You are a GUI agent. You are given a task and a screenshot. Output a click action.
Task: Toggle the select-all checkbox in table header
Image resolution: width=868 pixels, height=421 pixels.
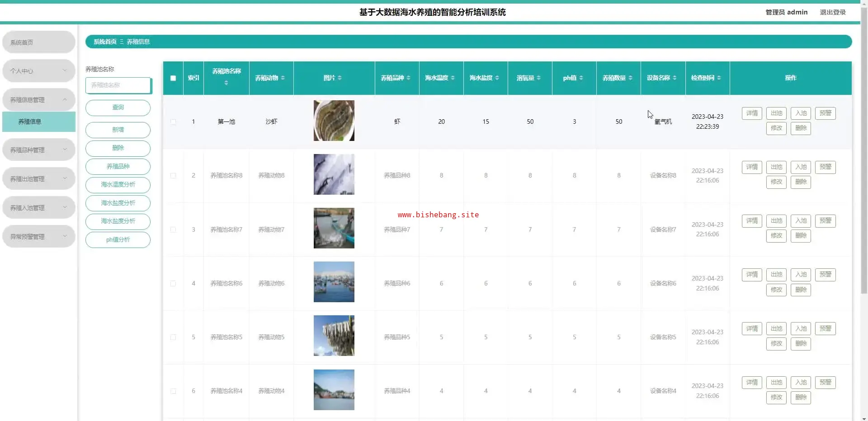[173, 78]
